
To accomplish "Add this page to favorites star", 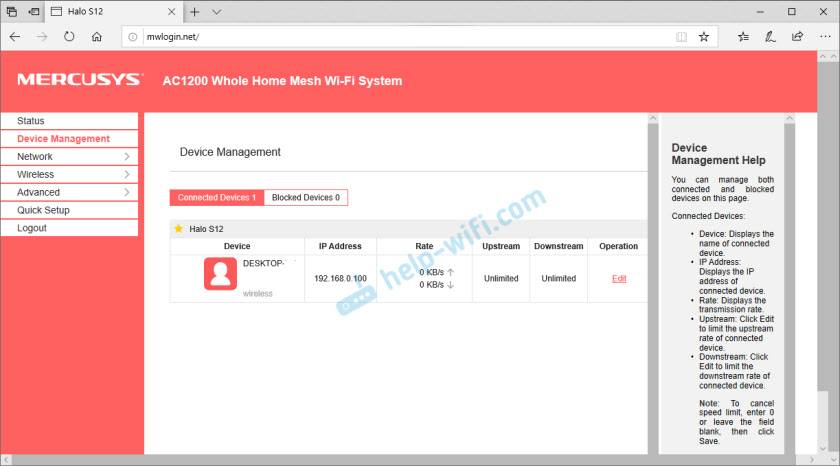I will coord(704,36).
